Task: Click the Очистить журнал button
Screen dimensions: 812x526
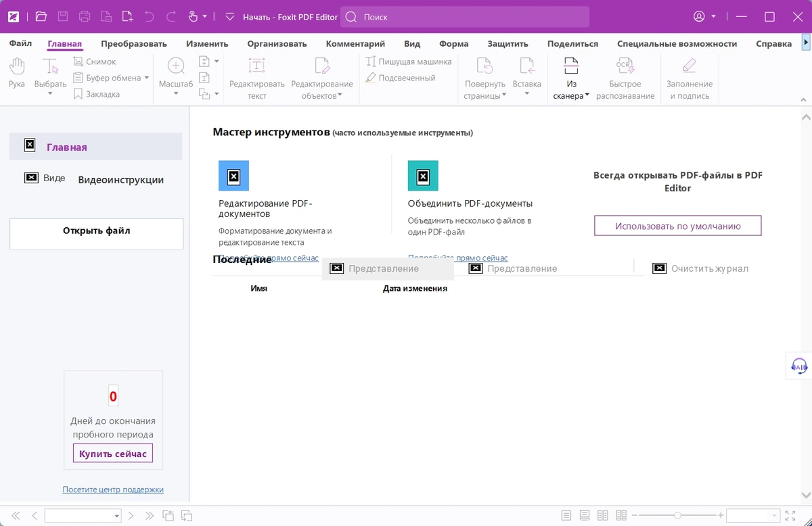Action: tap(701, 268)
